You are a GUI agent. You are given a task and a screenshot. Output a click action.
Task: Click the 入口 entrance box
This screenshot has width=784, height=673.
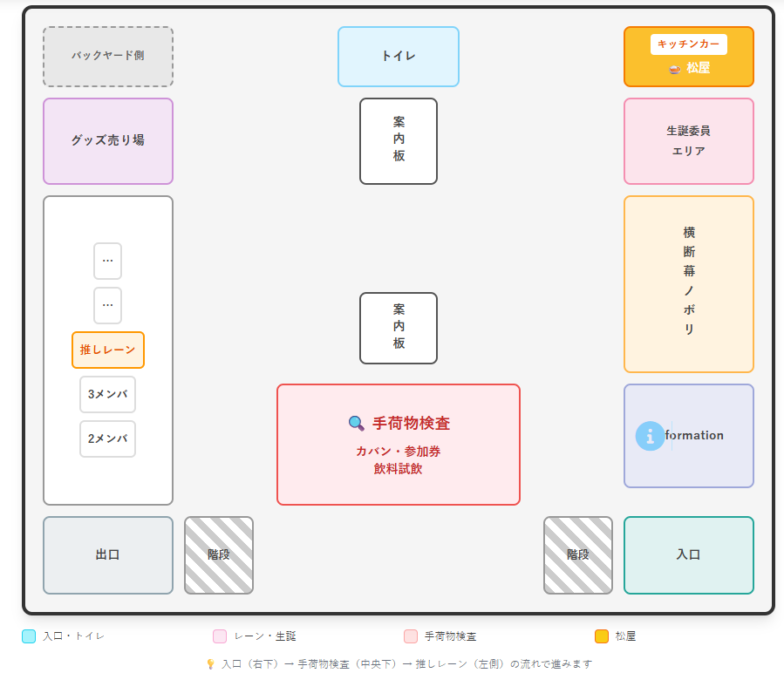click(688, 555)
